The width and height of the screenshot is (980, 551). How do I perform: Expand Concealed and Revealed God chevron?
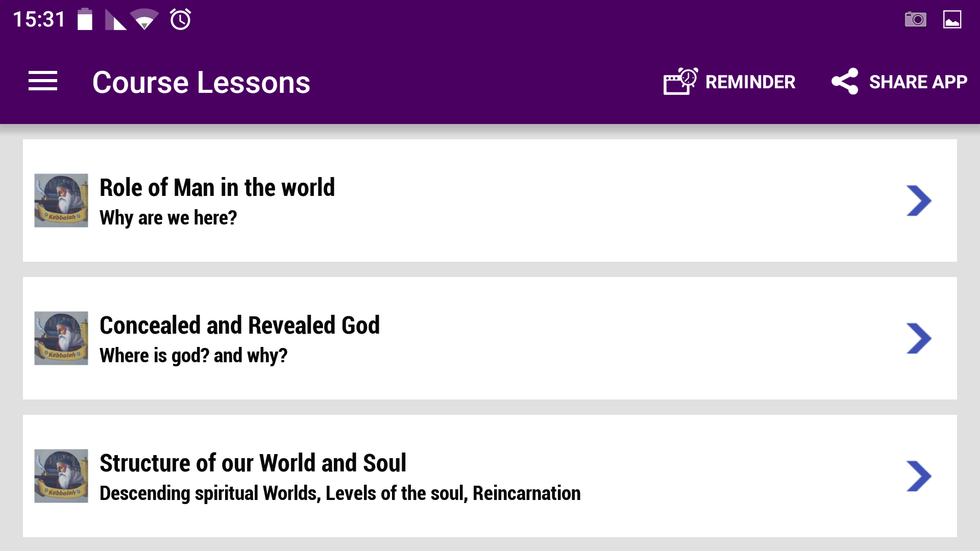(919, 338)
